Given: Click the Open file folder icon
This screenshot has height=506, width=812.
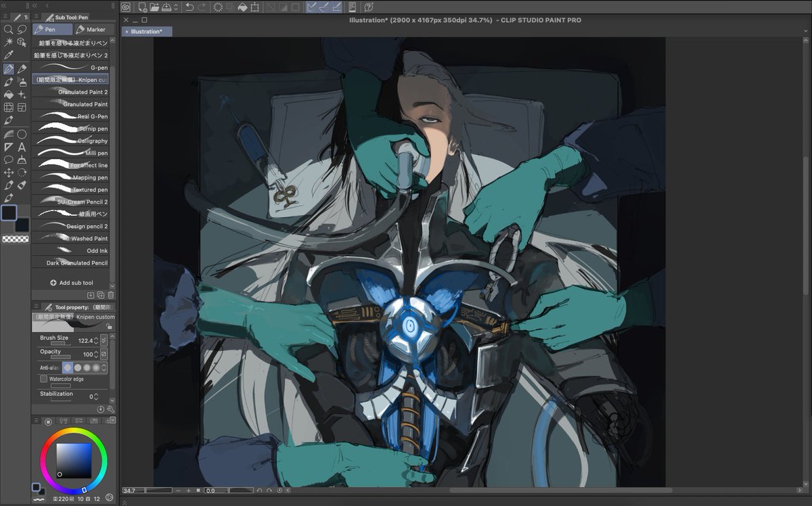Looking at the screenshot, I should tap(154, 7).
